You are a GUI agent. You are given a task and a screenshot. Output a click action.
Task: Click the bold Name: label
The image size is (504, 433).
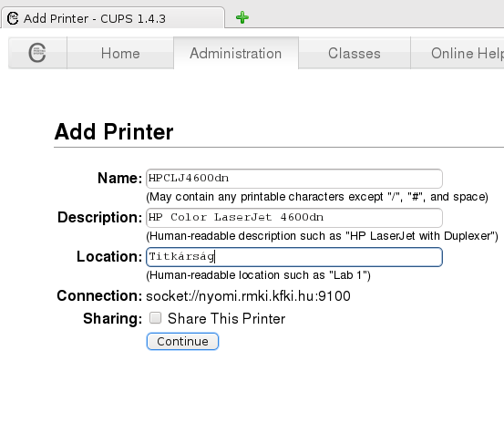tap(119, 178)
